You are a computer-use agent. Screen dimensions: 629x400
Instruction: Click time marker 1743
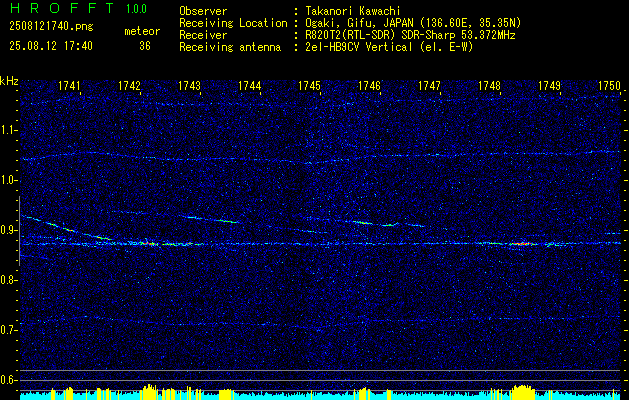189,85
